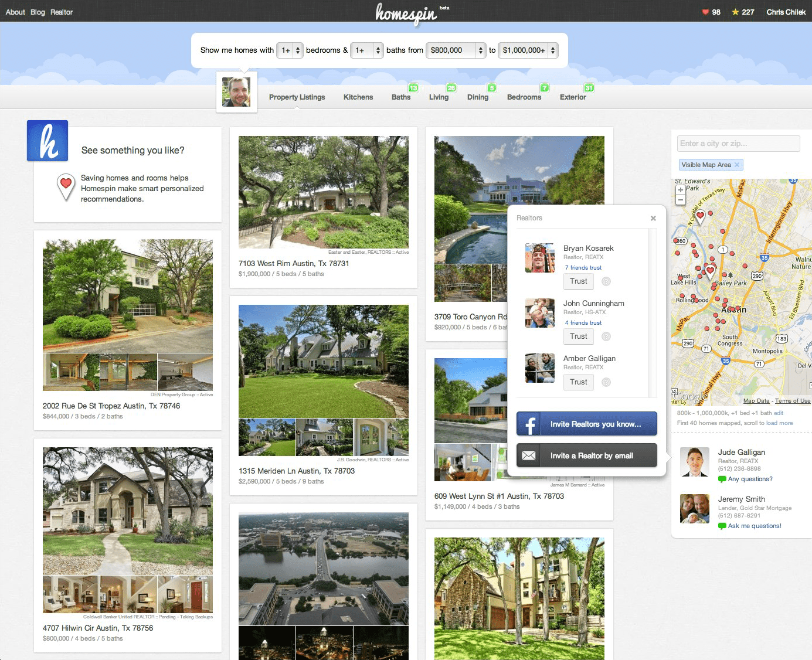Click help icon next to Bryan Kosarek's Trust
Screen dimensions: 812x660
pyautogui.click(x=606, y=281)
